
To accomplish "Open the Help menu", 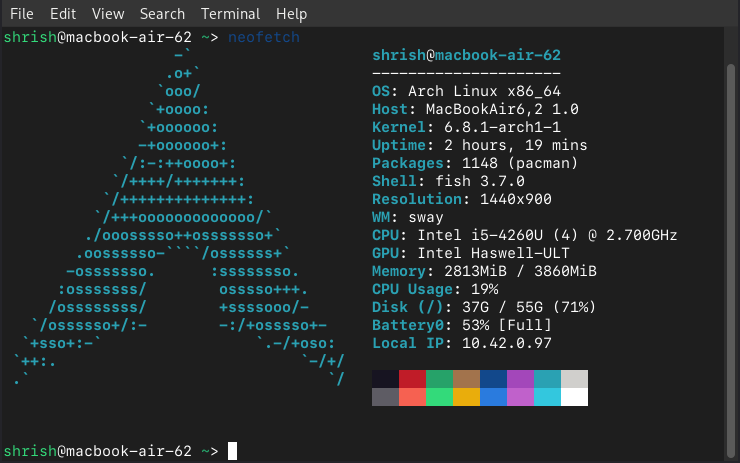I will (291, 14).
